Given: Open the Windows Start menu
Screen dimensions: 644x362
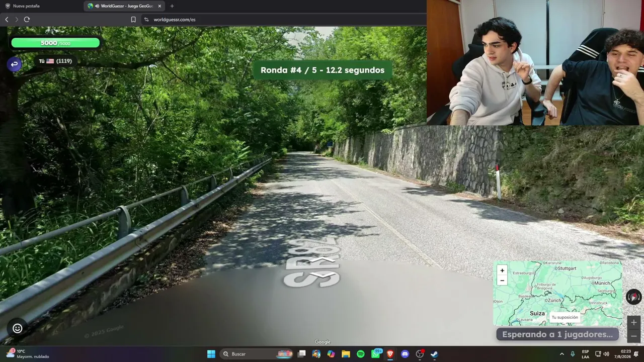Looking at the screenshot, I should [x=211, y=354].
